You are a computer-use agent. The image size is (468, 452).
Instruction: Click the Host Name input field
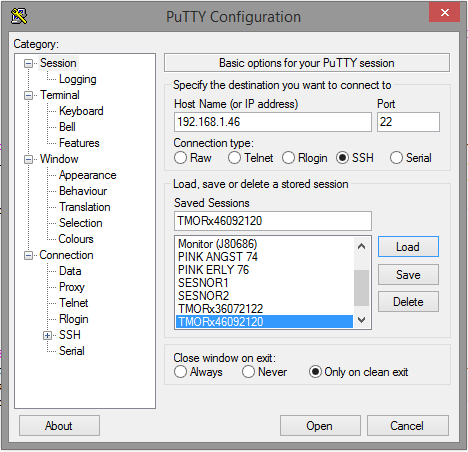click(273, 122)
